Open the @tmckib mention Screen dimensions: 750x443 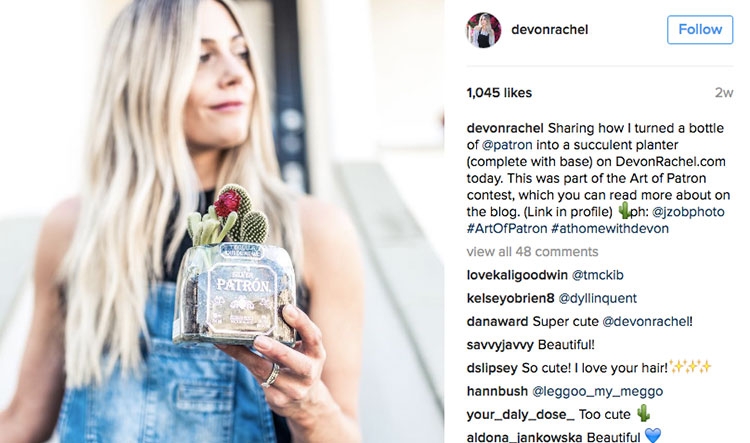[598, 275]
